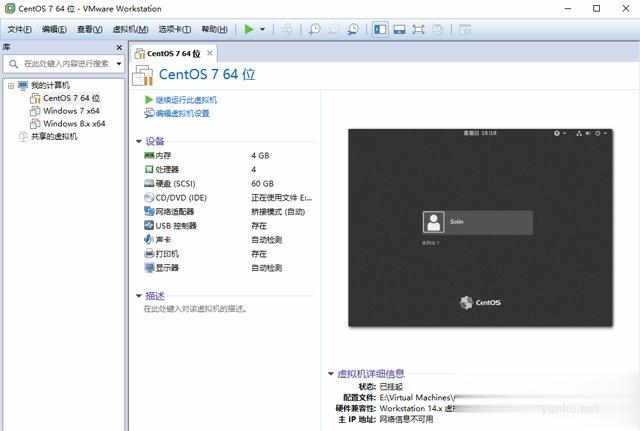Open the 查看(V) menu
Viewport: 640px width, 431px height.
click(x=90, y=29)
